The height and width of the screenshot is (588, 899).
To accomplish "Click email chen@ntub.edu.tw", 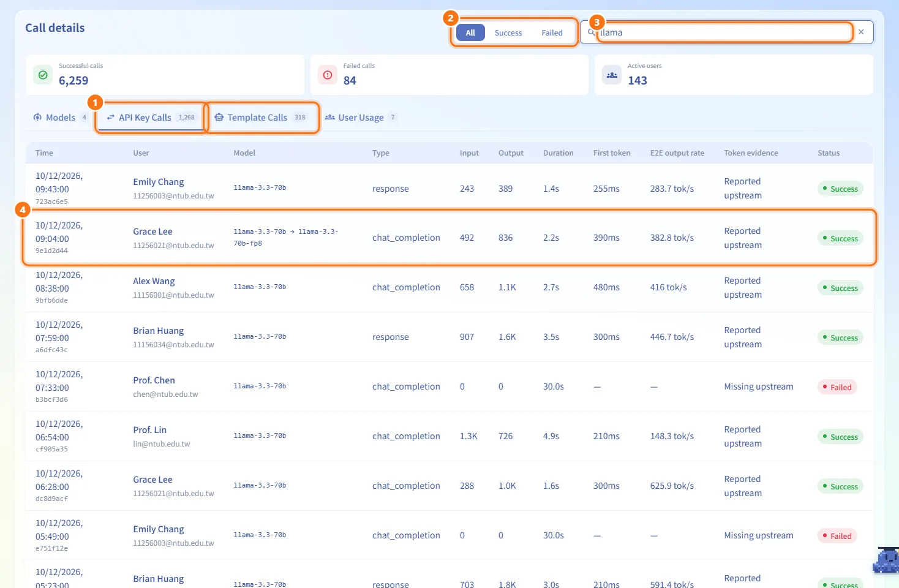I will pos(165,394).
